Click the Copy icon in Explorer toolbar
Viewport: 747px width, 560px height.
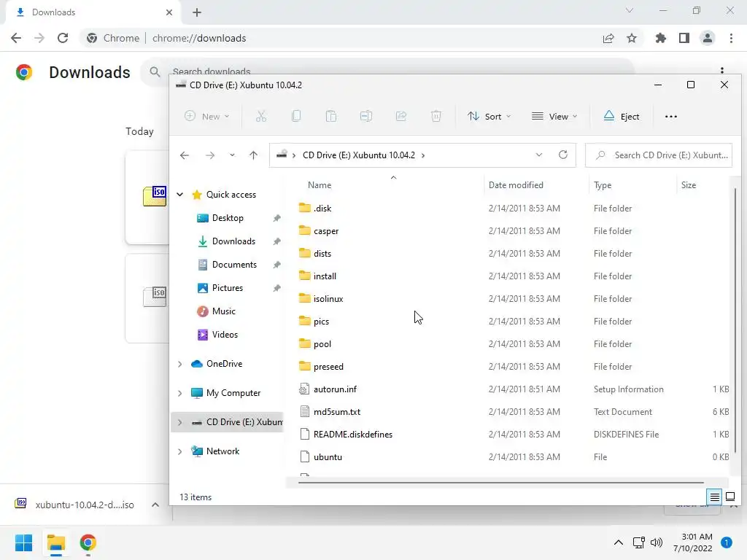tap(296, 116)
